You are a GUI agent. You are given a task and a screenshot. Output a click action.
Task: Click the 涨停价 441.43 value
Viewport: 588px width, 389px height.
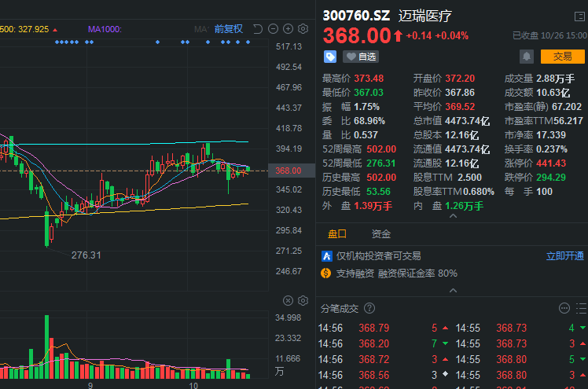pos(551,163)
